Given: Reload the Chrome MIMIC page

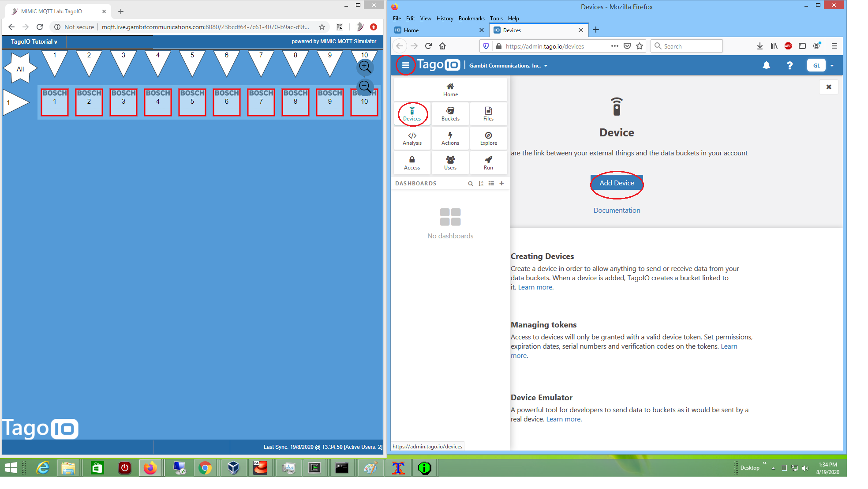Looking at the screenshot, I should 40,27.
